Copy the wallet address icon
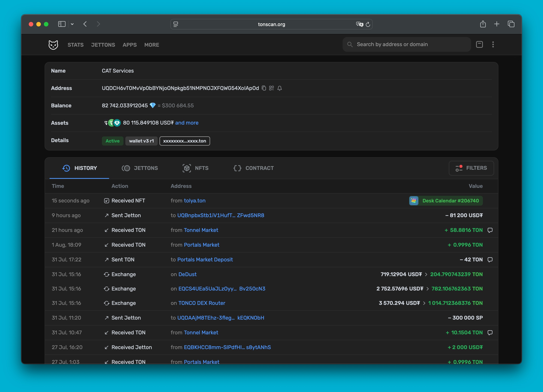The image size is (543, 392). pyautogui.click(x=264, y=88)
